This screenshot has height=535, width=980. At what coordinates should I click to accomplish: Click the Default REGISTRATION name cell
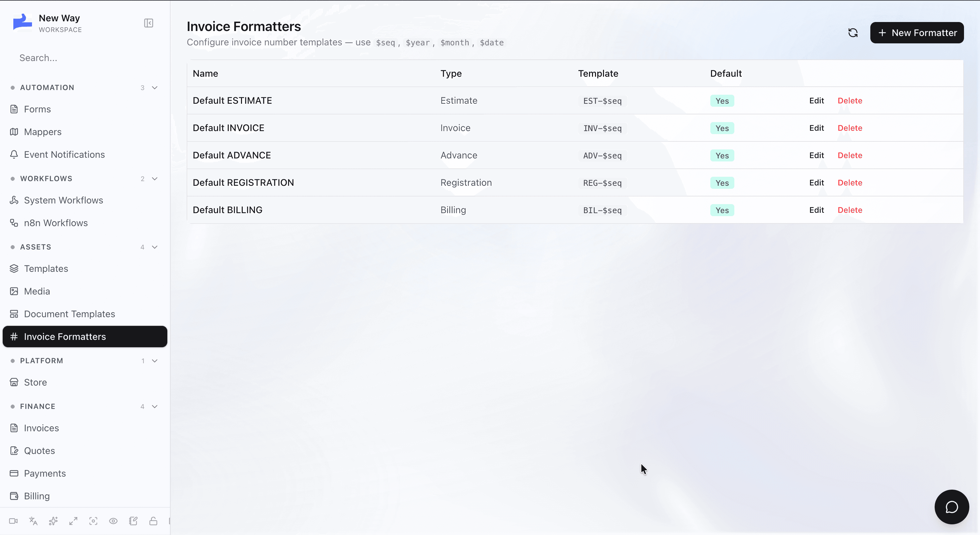tap(243, 183)
